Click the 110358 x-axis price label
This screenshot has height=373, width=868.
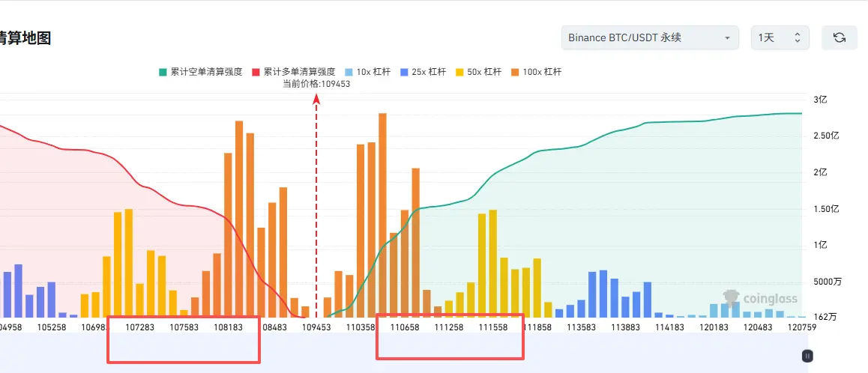point(361,327)
